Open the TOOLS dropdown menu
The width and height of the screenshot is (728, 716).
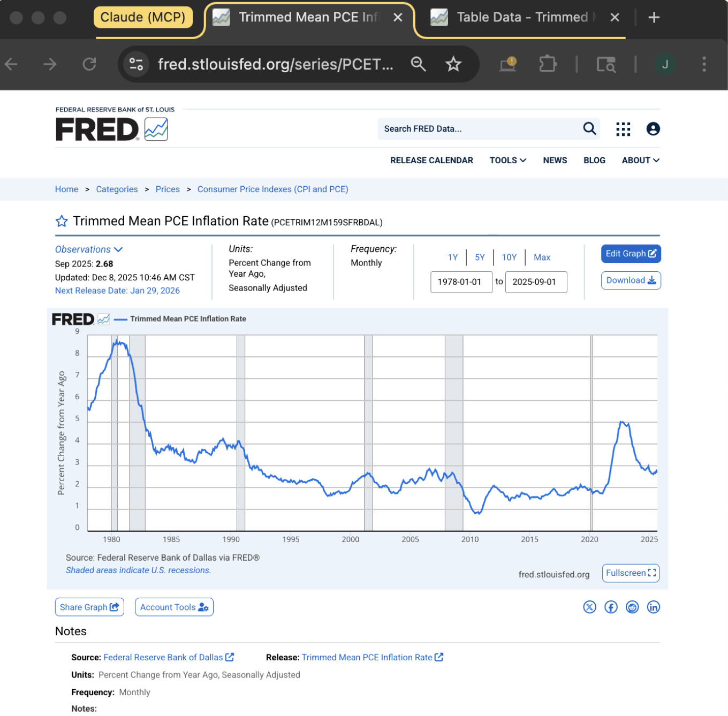click(x=508, y=160)
